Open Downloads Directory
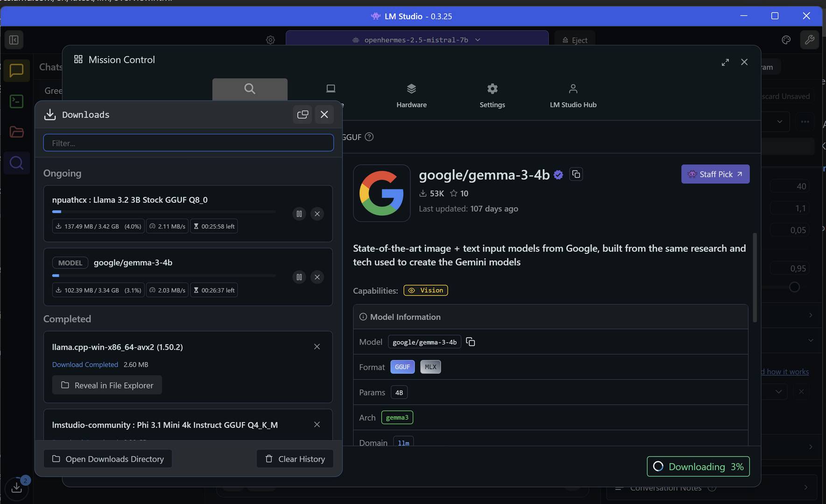This screenshot has height=504, width=826. pyautogui.click(x=108, y=459)
